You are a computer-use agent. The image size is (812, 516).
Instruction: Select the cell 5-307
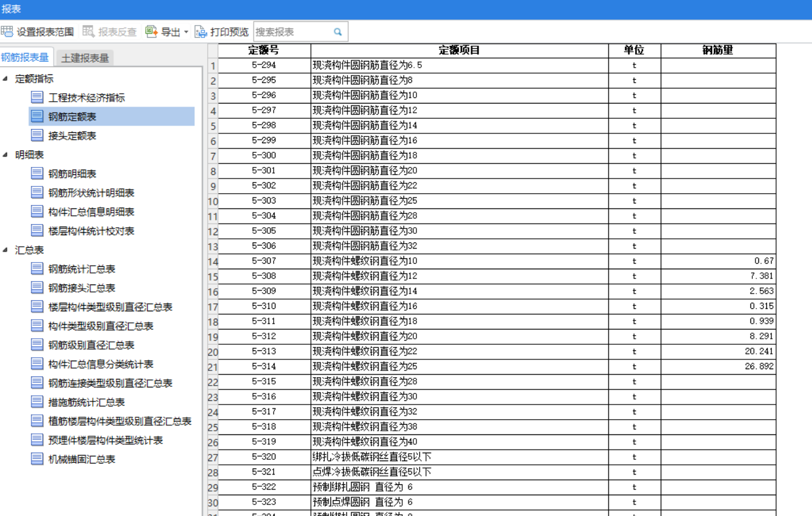click(264, 261)
